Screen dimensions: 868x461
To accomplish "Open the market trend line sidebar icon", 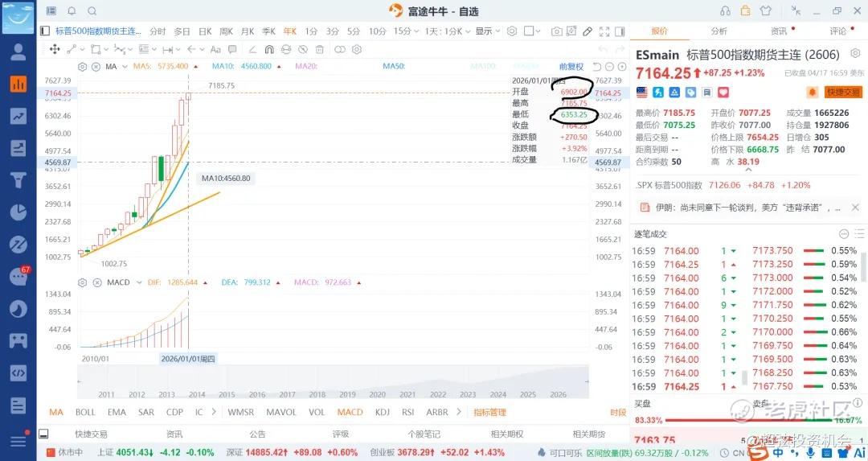I will pos(18,116).
